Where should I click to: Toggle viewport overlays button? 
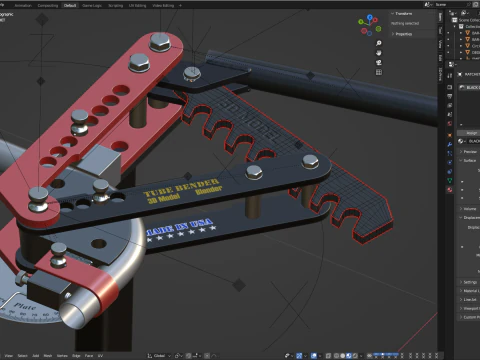tap(314, 356)
